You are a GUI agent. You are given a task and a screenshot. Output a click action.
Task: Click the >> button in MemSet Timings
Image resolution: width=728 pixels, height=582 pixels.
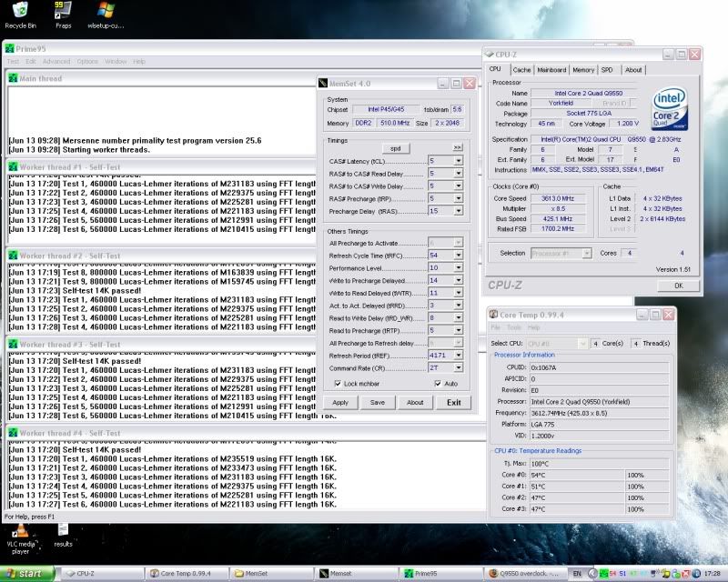(458, 147)
